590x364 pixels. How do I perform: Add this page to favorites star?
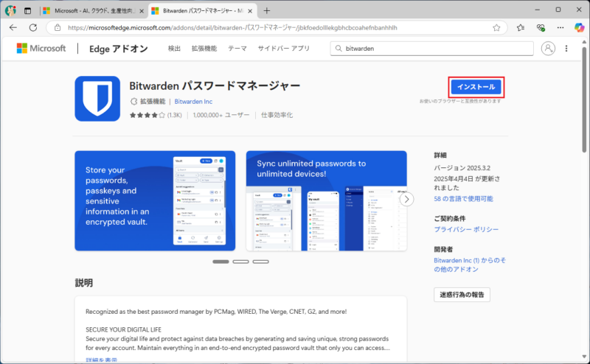click(x=496, y=27)
